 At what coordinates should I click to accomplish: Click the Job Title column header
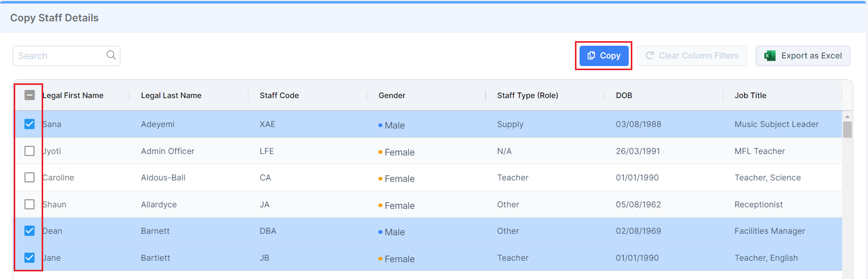(750, 96)
